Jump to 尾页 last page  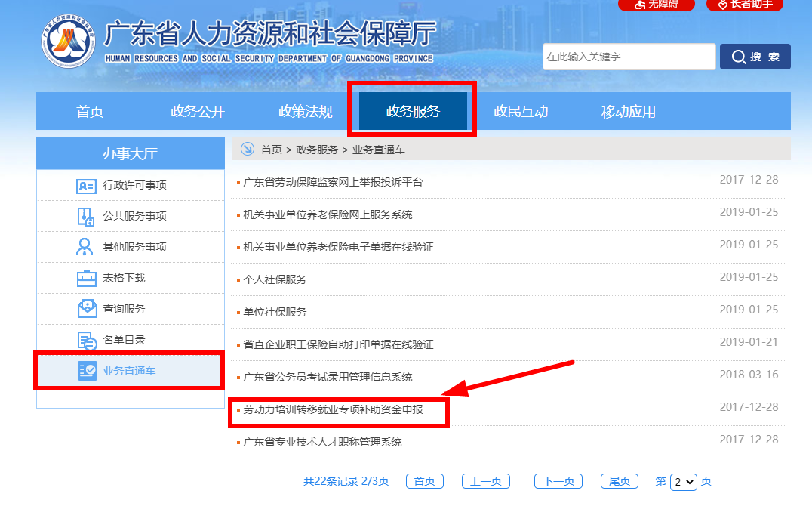tap(619, 481)
